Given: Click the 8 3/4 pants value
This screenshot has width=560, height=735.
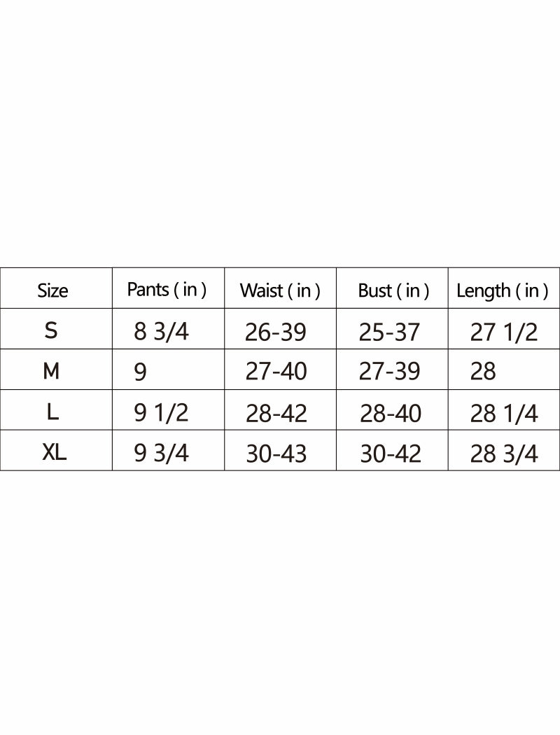Looking at the screenshot, I should 161,331.
